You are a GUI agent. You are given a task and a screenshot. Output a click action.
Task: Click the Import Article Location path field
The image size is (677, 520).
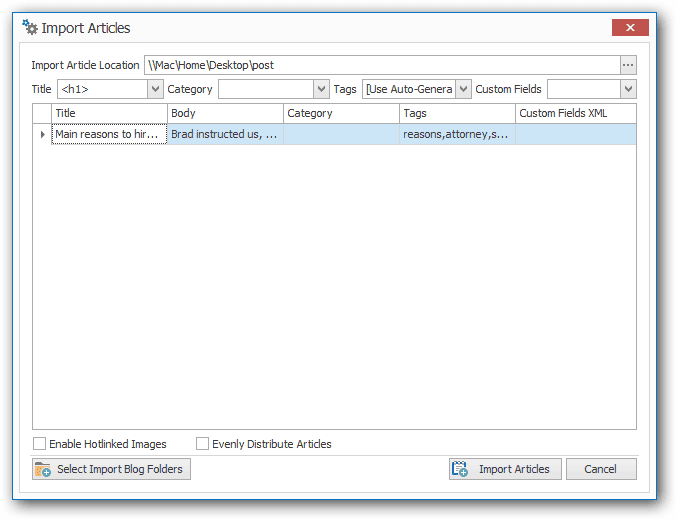383,65
